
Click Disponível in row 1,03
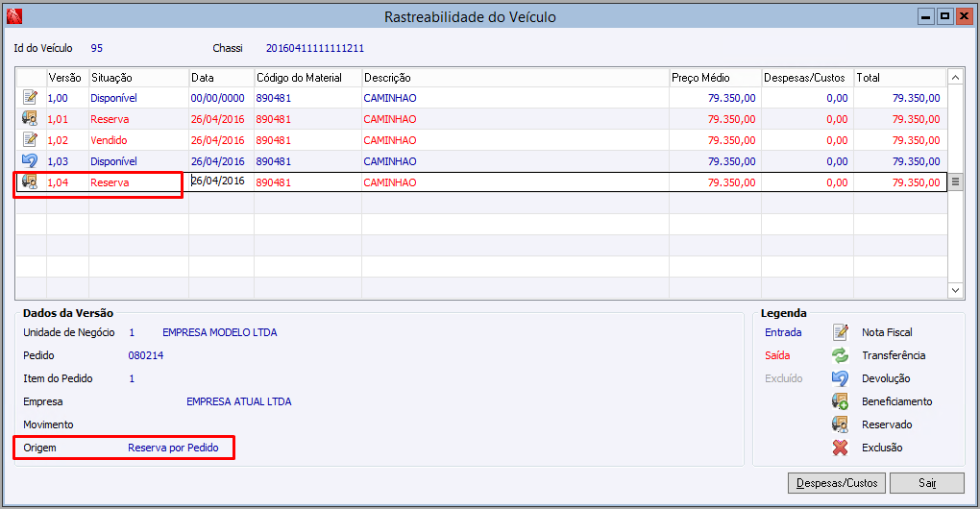coord(113,161)
